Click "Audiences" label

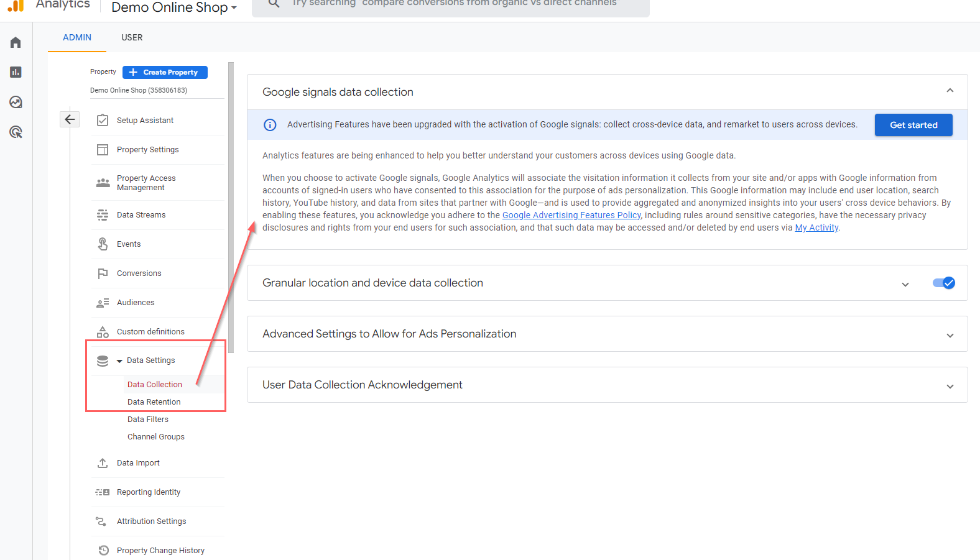(x=136, y=303)
